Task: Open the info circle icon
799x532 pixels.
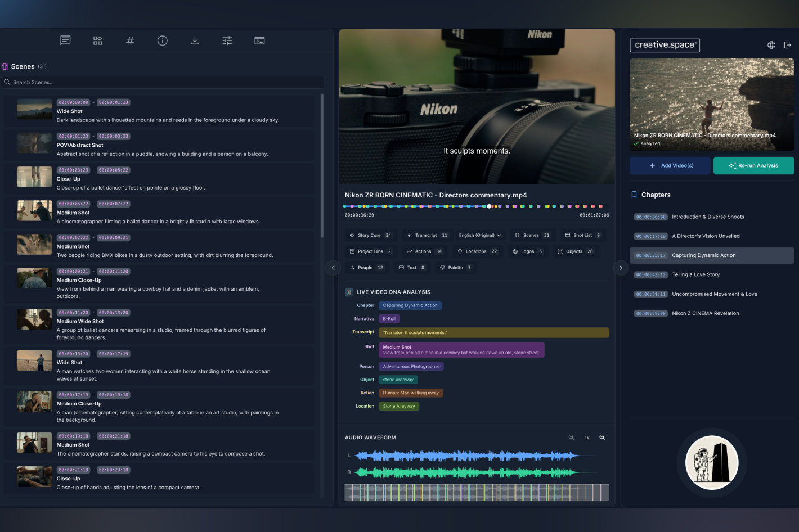Action: pos(163,40)
